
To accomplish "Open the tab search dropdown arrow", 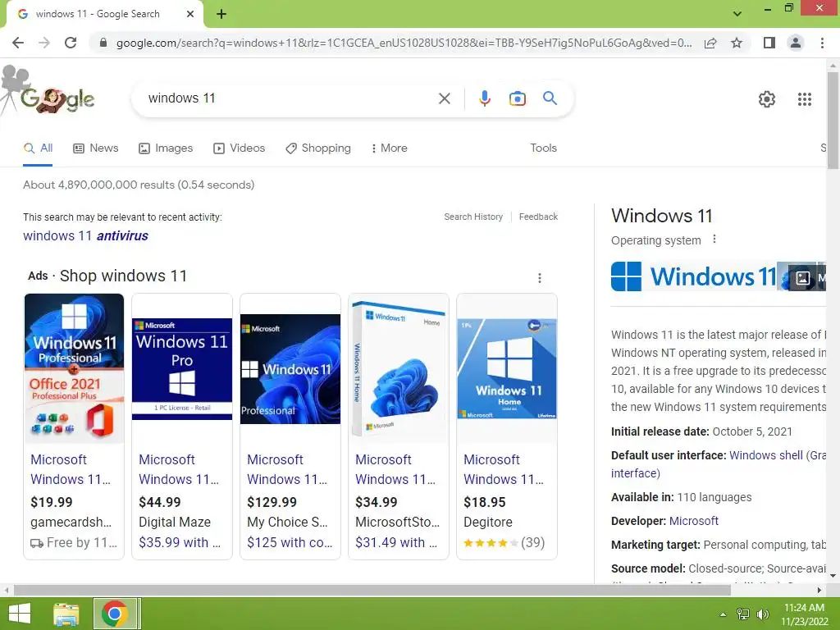I will click(x=737, y=14).
